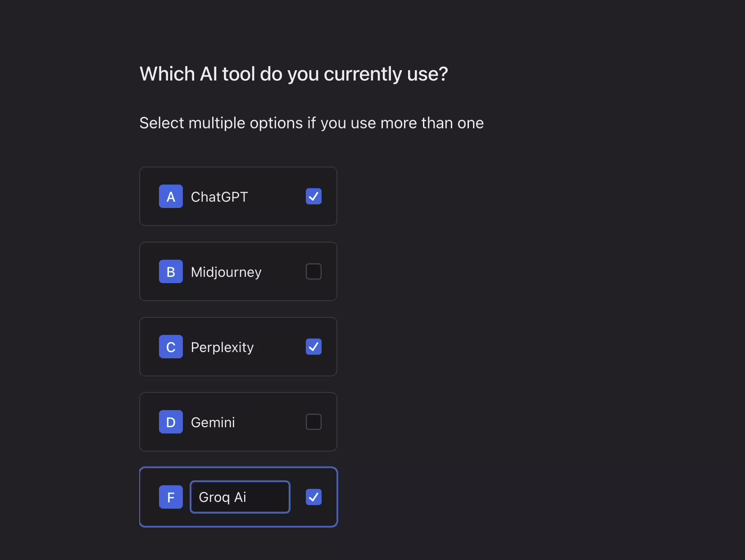Click the ChatGPT label text
The width and height of the screenshot is (745, 560).
click(x=219, y=197)
